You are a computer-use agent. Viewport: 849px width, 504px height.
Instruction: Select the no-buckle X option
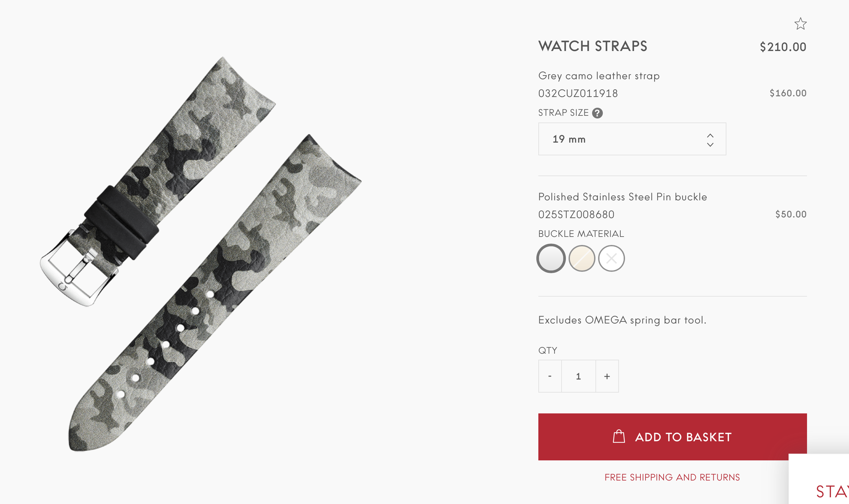coord(611,258)
